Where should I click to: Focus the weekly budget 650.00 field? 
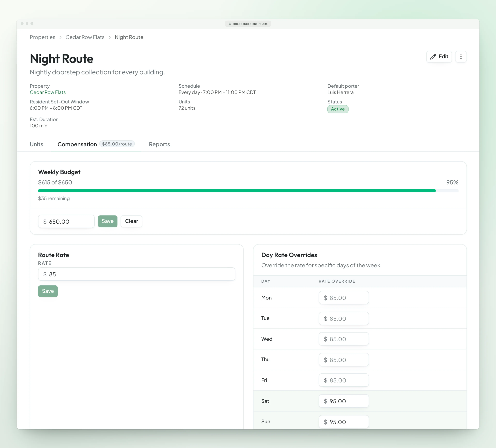point(66,221)
